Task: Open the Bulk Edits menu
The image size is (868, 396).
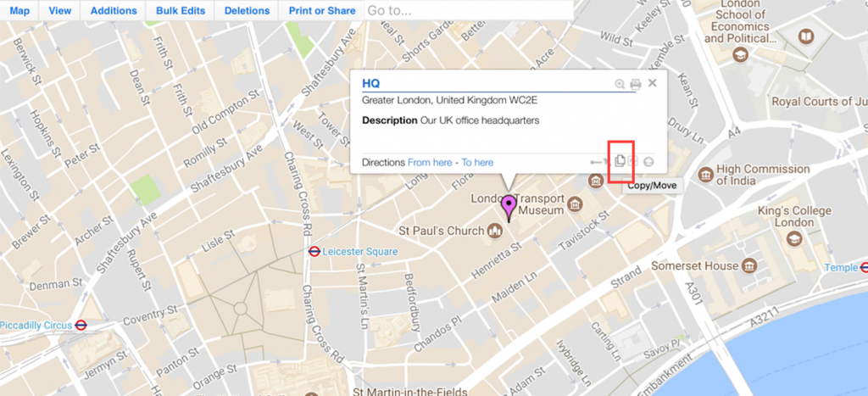Action: coord(181,10)
